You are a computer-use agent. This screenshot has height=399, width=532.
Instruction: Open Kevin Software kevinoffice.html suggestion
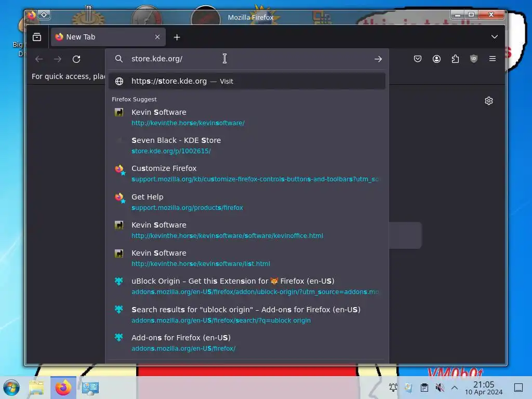coord(247,230)
